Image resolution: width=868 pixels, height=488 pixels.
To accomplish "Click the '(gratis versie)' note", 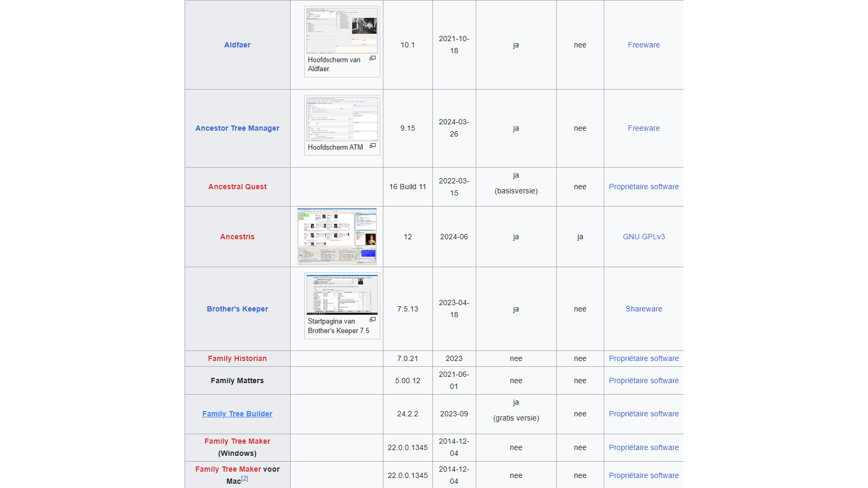I will pyautogui.click(x=516, y=418).
